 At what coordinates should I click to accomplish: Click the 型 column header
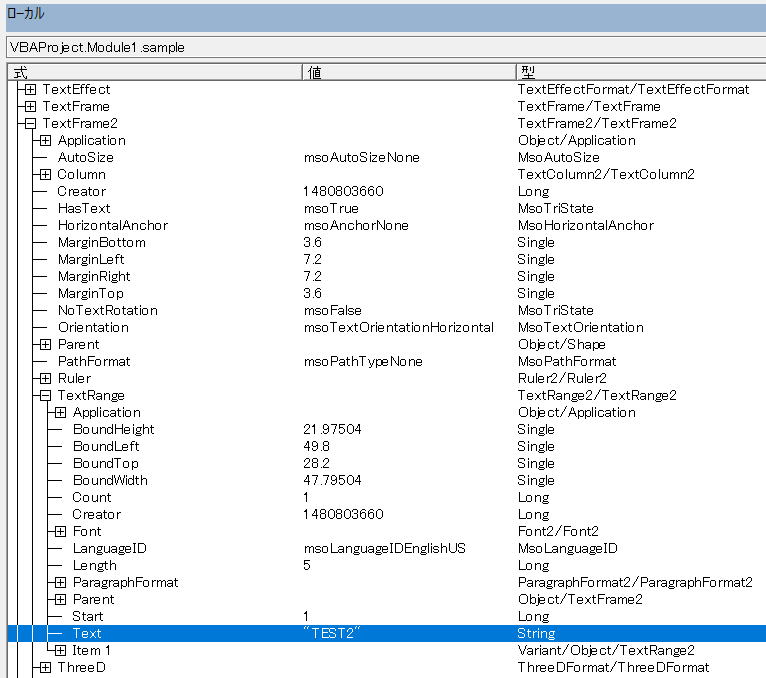point(638,72)
